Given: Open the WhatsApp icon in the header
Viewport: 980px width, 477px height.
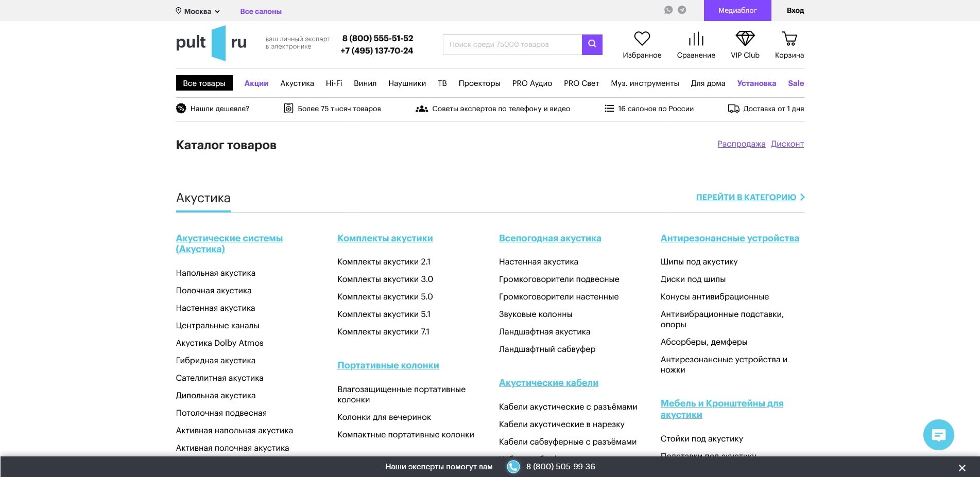Looking at the screenshot, I should (x=668, y=10).
